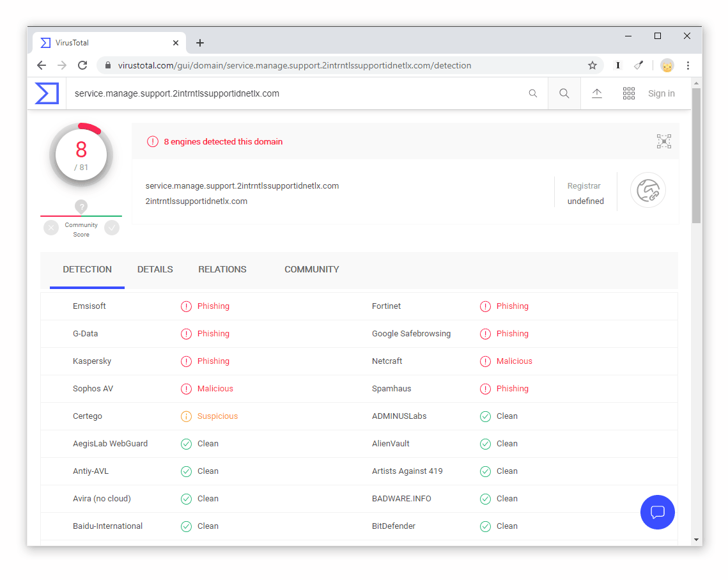Screen dimensions: 728x580
Task: Click the magnifier inside the search field
Action: tap(533, 93)
